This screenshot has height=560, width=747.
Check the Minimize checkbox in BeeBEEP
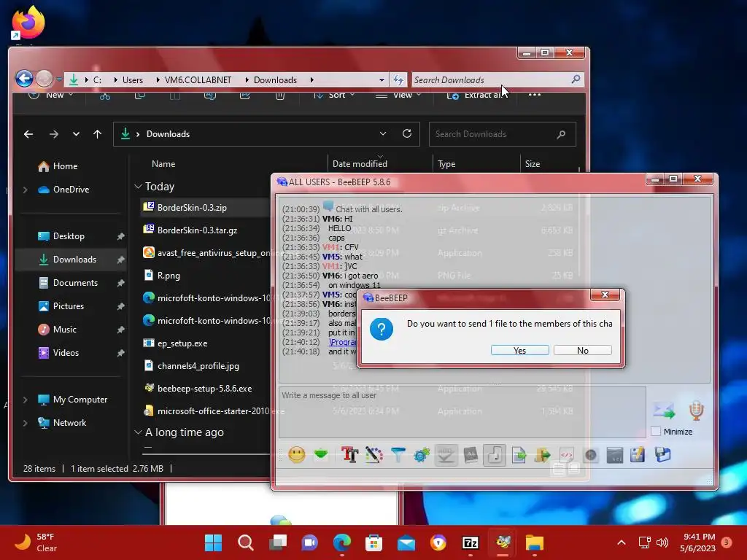click(656, 432)
